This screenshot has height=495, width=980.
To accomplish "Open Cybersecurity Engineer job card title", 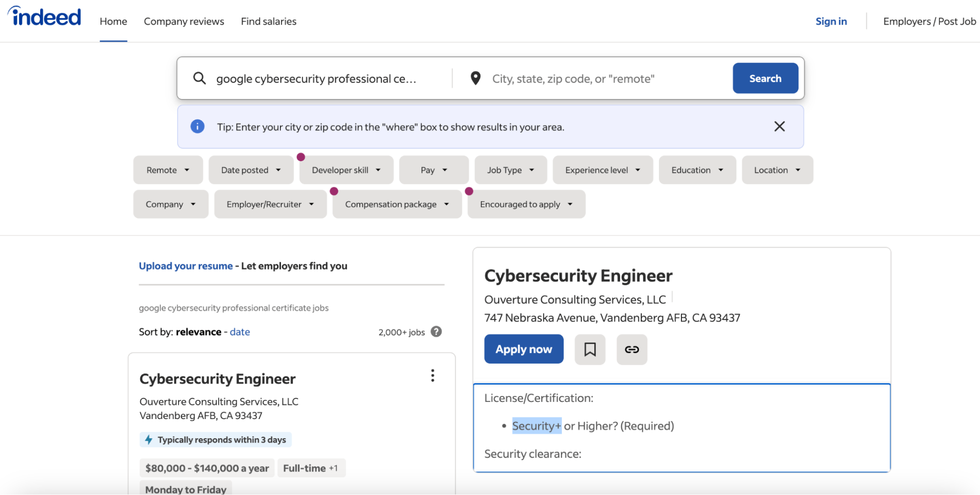I will (x=218, y=379).
